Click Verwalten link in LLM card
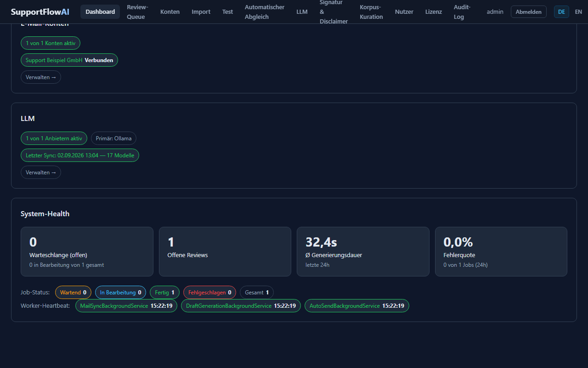The height and width of the screenshot is (368, 588). tap(41, 172)
